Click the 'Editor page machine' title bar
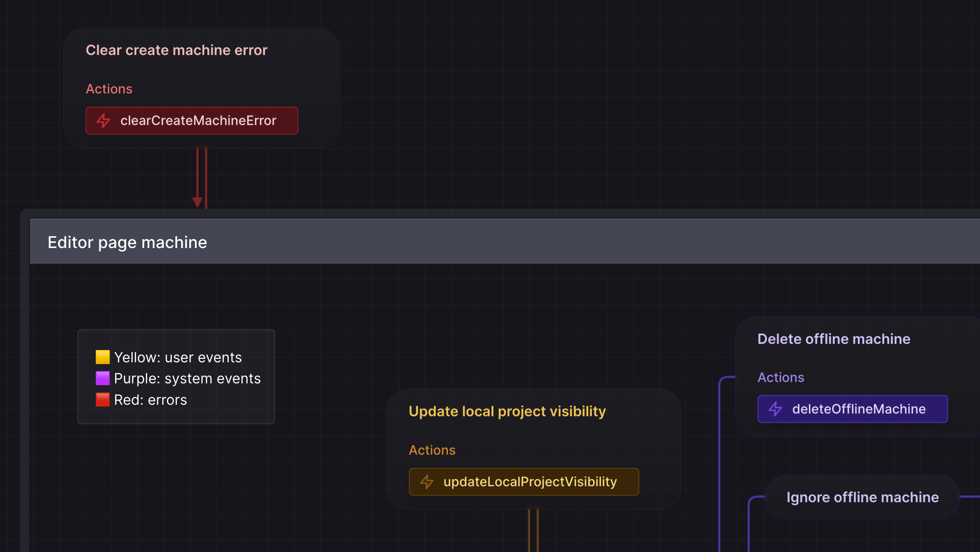 pos(128,242)
